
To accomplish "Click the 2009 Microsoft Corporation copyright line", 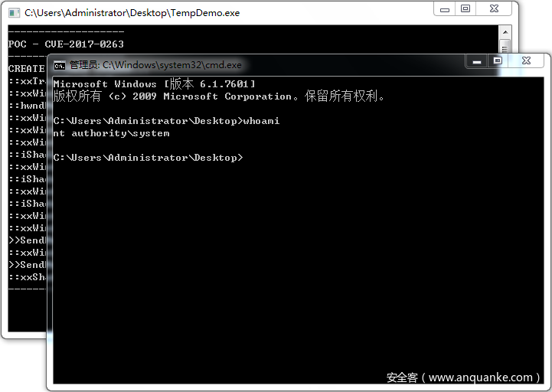I will pos(219,96).
